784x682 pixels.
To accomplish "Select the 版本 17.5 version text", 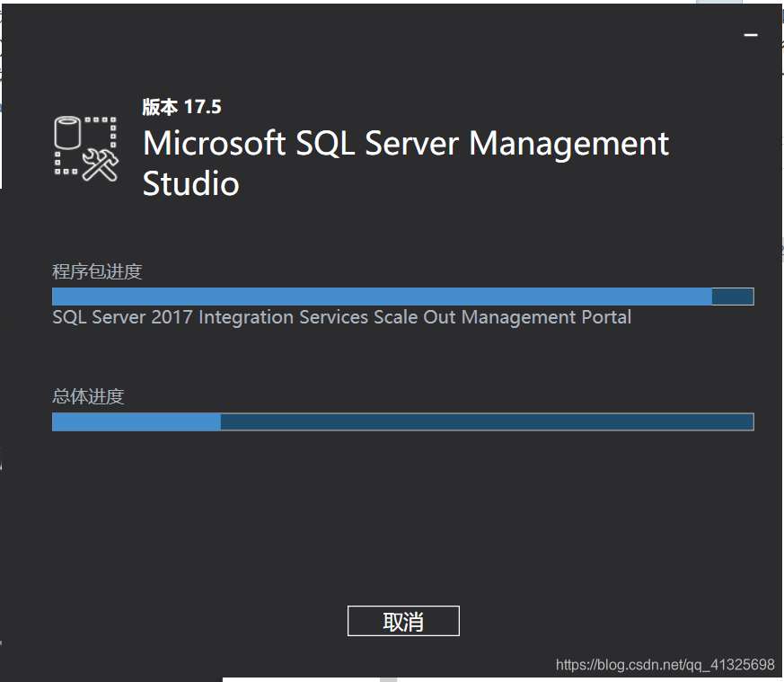I will click(181, 107).
